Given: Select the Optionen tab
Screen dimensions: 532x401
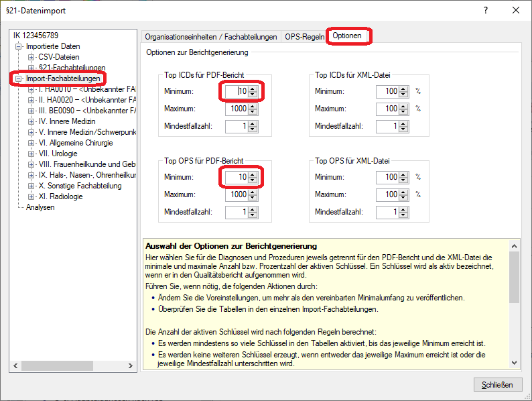Looking at the screenshot, I should [x=347, y=36].
